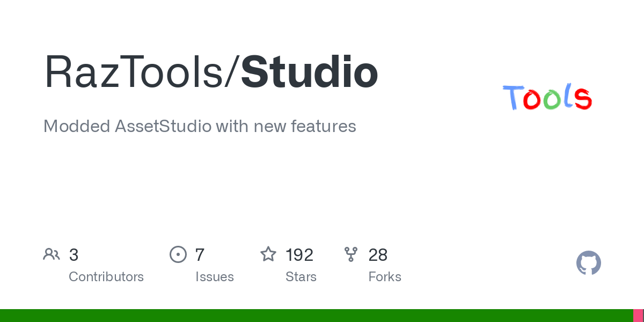
Task: Click the 28 forks count
Action: click(378, 255)
